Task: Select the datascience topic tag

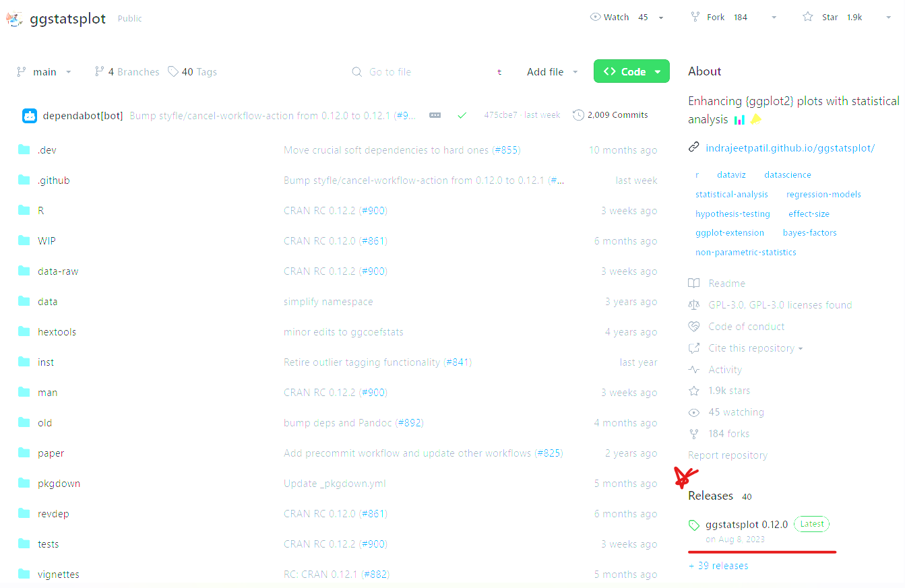Action: (788, 174)
